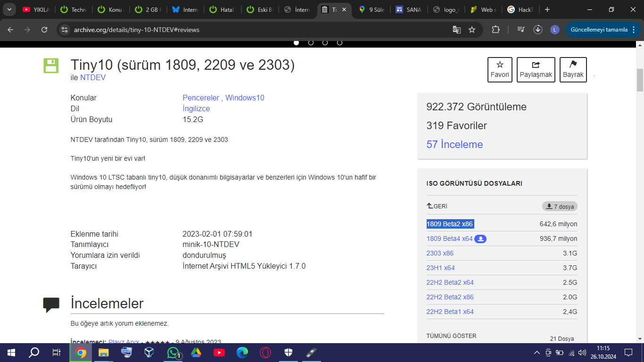644x362 pixels.
Task: View site information for archive.org
Action: coord(65,30)
